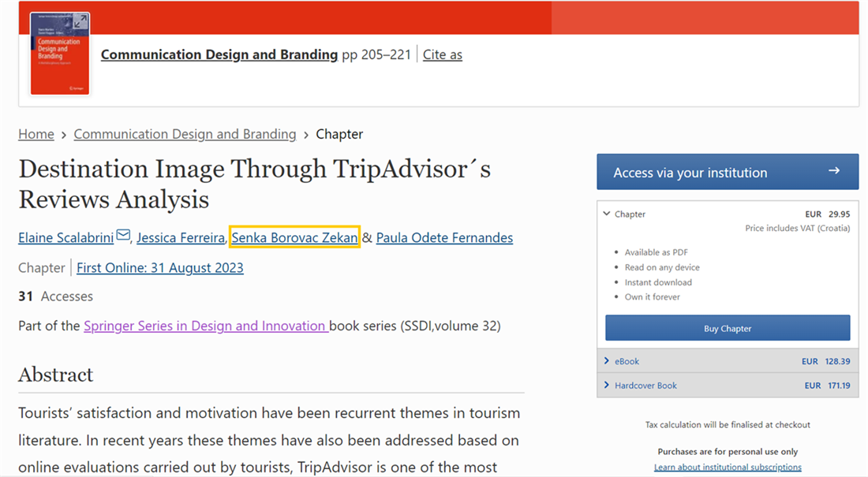
Task: Click 'Purchases are for personal use only' text
Action: 728,452
